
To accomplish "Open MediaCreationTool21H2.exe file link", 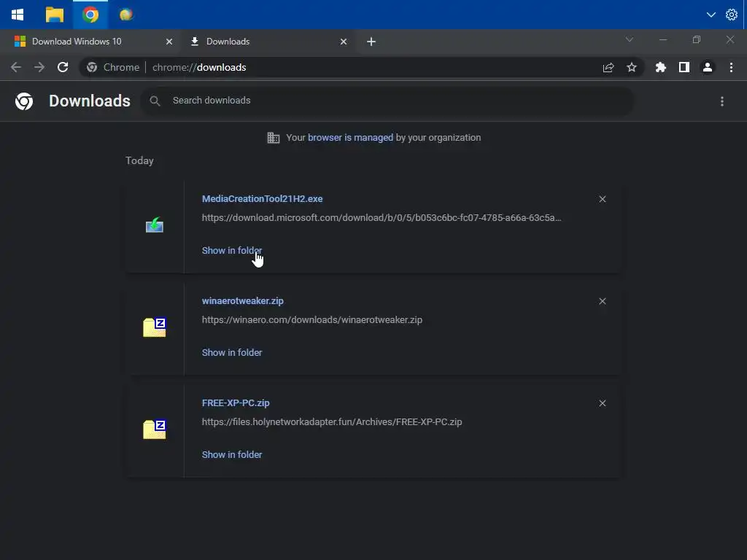I will click(x=262, y=198).
